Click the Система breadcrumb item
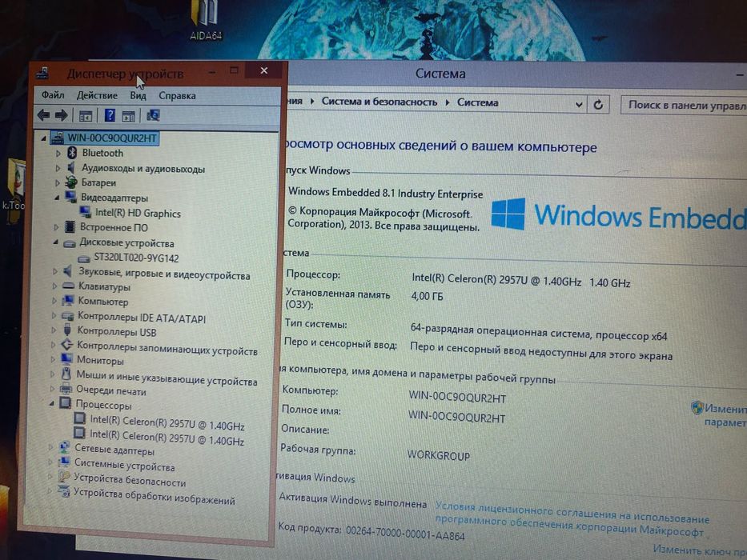 click(478, 102)
